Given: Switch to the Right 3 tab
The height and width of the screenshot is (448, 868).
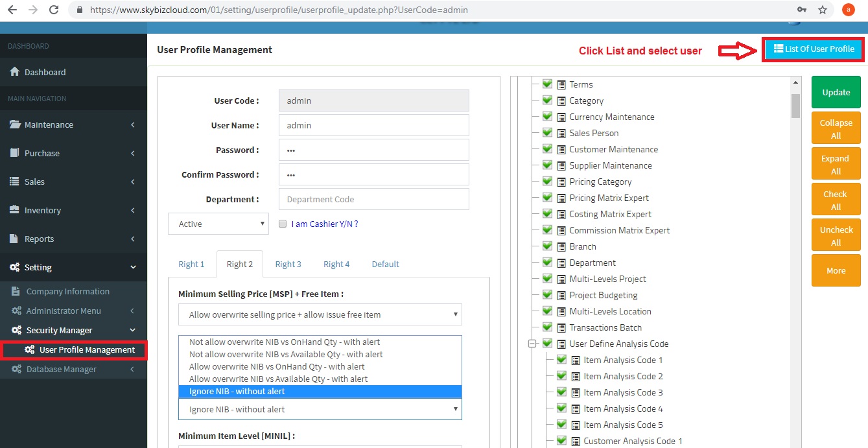Looking at the screenshot, I should point(288,264).
